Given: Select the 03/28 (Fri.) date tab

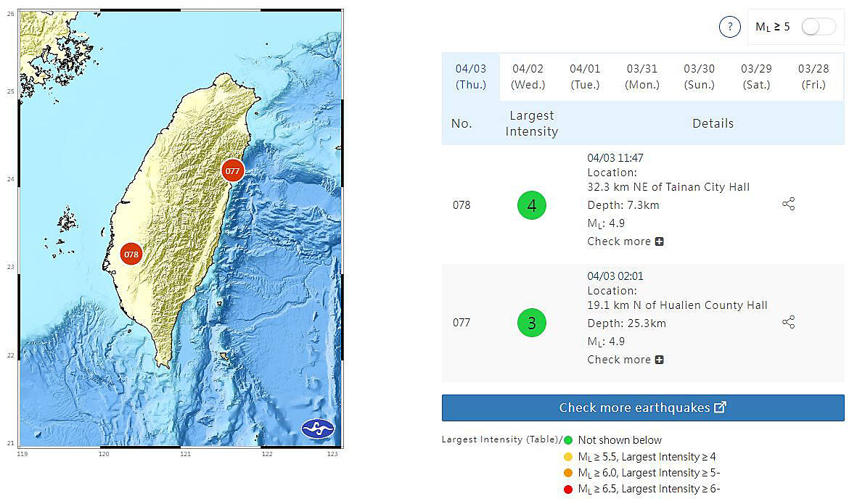Looking at the screenshot, I should tap(813, 76).
